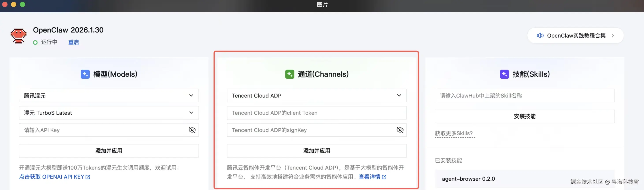The height and width of the screenshot is (190, 644).
Task: Click the Models section sparkle icon
Action: 85,74
